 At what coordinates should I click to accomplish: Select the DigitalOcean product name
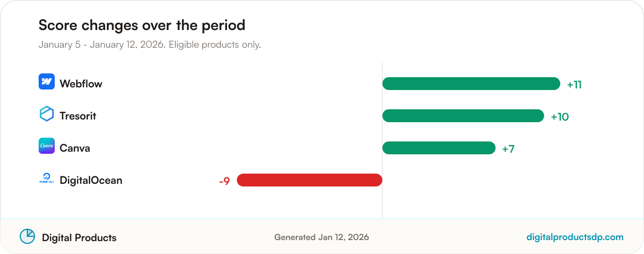point(91,180)
